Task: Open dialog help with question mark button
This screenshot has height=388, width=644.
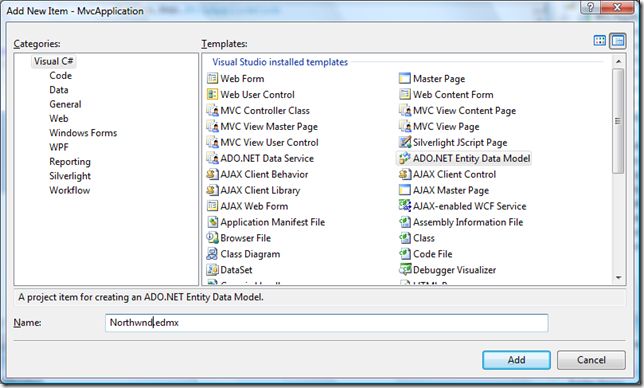Action: coord(591,7)
